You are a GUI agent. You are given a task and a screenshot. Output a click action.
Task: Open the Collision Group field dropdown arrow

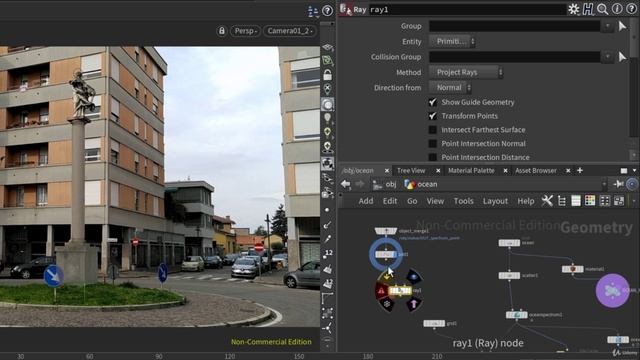(607, 57)
